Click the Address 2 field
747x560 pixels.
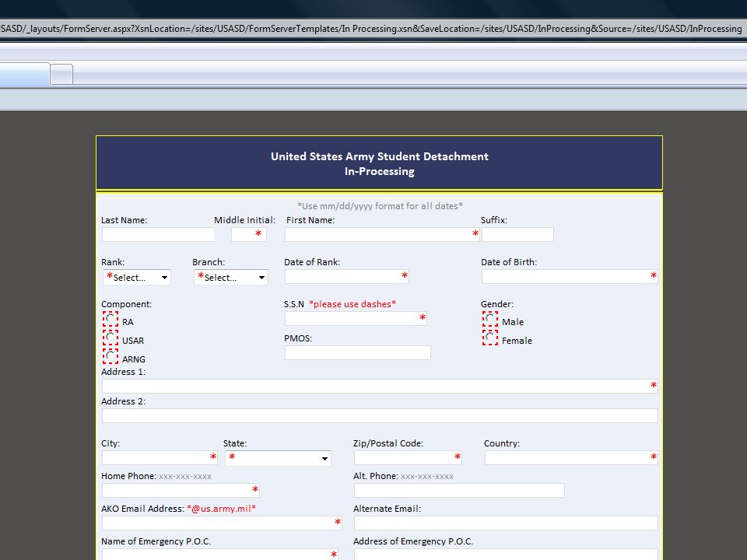(380, 415)
